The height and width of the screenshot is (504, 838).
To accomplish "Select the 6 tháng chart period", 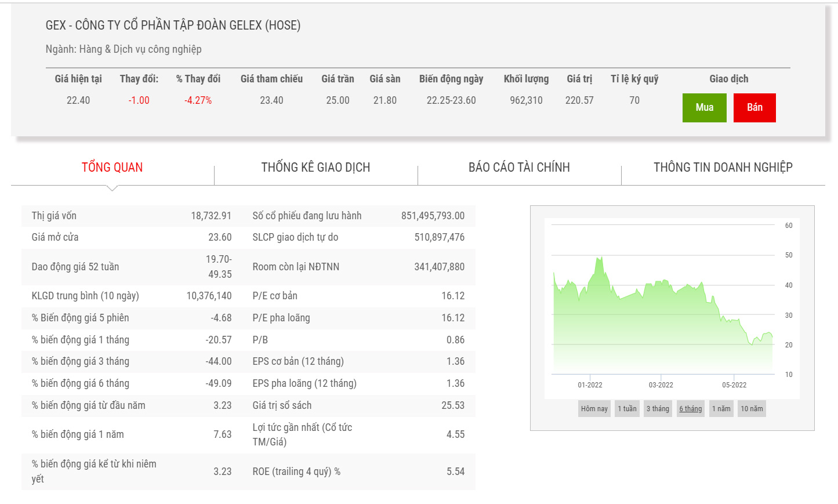I will tap(691, 409).
